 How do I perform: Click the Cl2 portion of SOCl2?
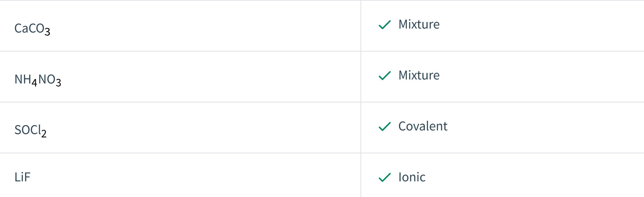coord(38,131)
